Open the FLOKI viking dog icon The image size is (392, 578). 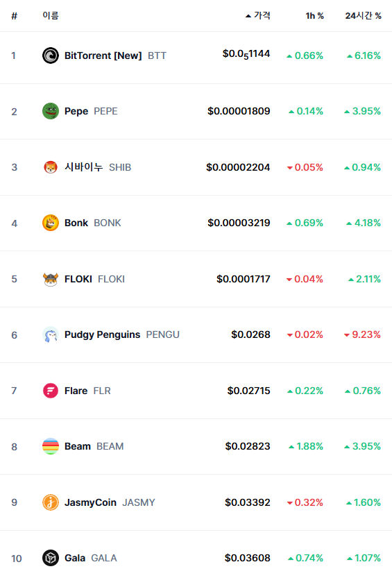[51, 279]
